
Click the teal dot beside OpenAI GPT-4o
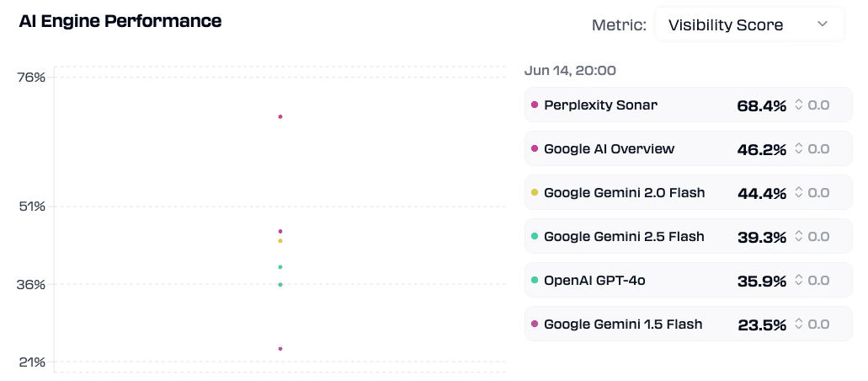coord(535,280)
